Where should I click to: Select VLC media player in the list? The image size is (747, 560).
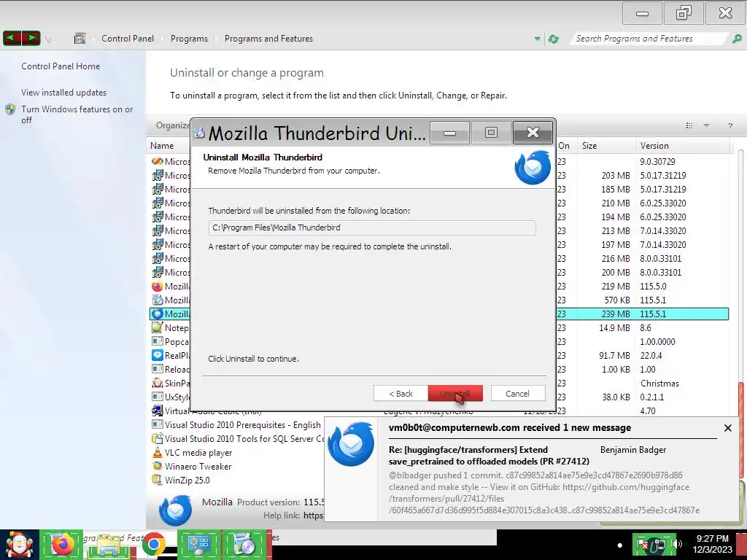[198, 452]
